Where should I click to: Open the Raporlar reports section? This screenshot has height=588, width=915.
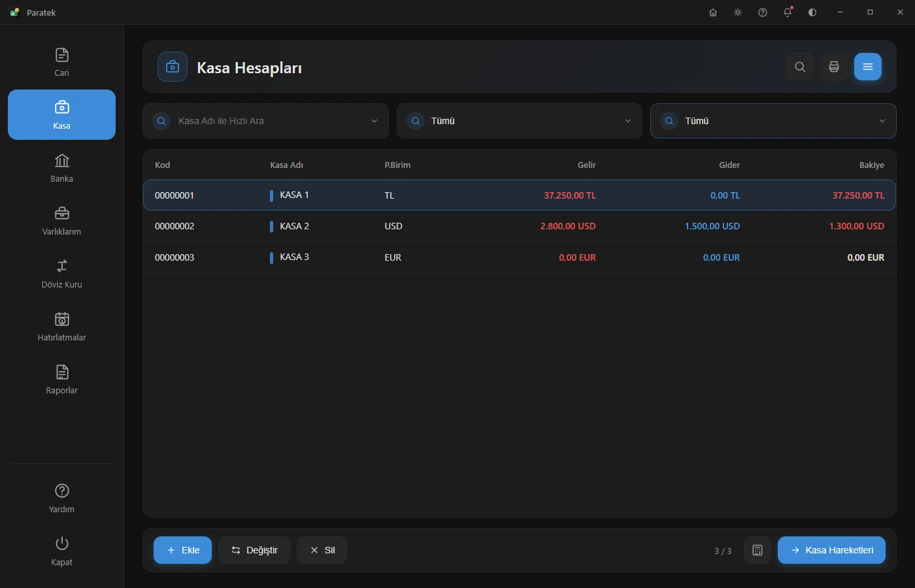click(x=61, y=379)
